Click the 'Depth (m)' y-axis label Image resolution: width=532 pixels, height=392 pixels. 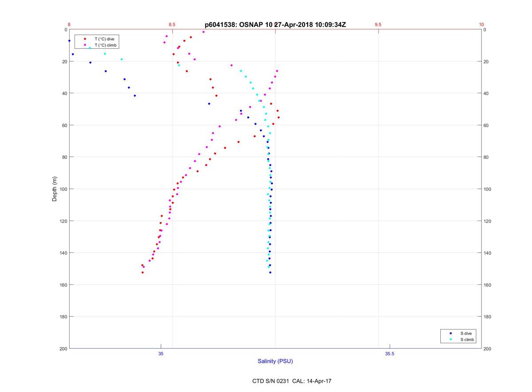pos(55,189)
